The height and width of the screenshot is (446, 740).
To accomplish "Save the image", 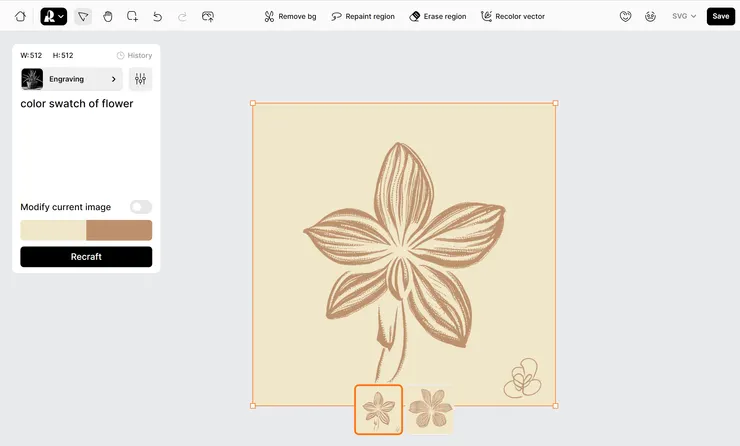I will point(721,17).
